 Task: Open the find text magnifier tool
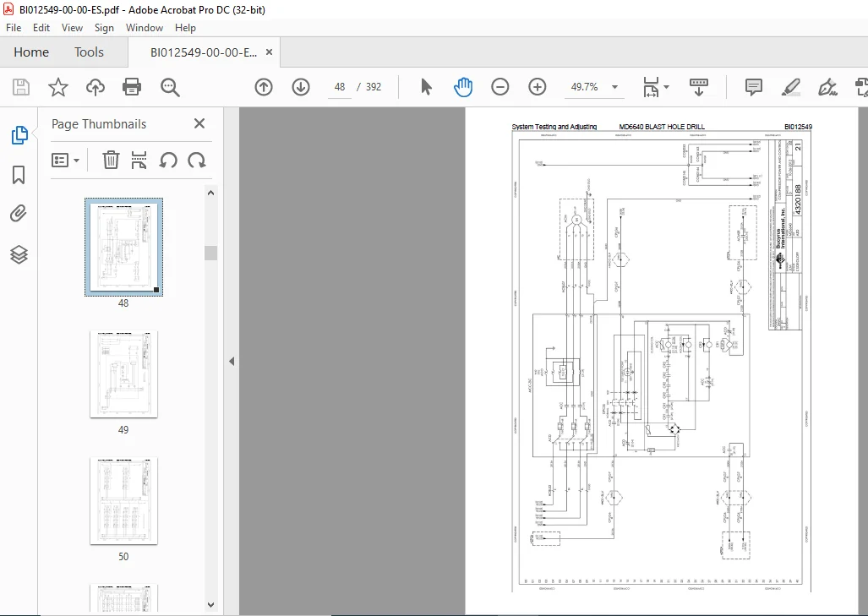[170, 87]
